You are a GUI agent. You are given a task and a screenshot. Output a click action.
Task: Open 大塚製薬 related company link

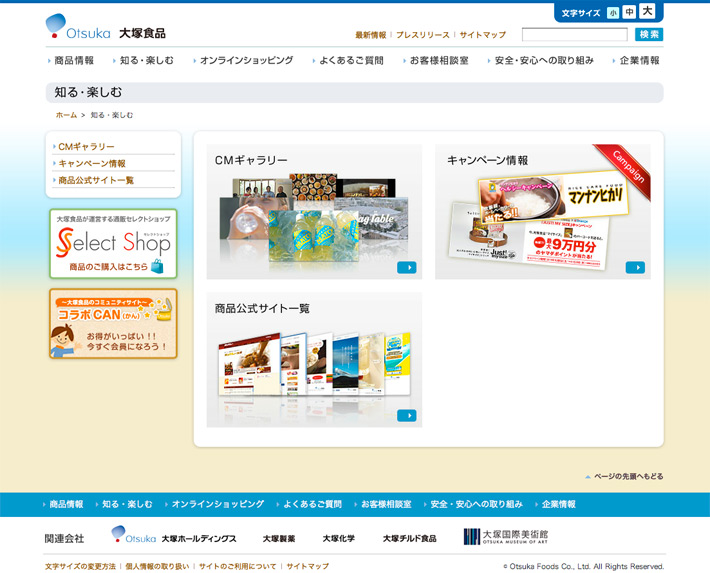point(279,539)
